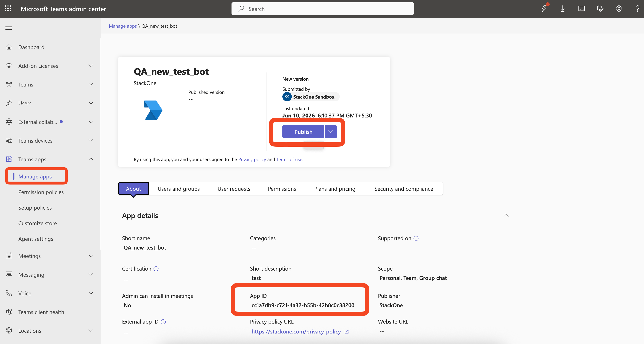Click the Teams apps icon in the sidebar

(9, 159)
